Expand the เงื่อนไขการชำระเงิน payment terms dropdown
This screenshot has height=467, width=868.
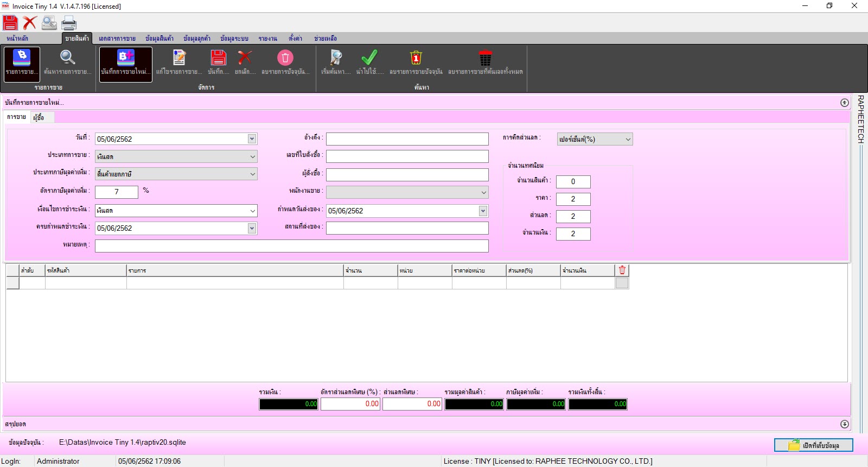click(252, 211)
